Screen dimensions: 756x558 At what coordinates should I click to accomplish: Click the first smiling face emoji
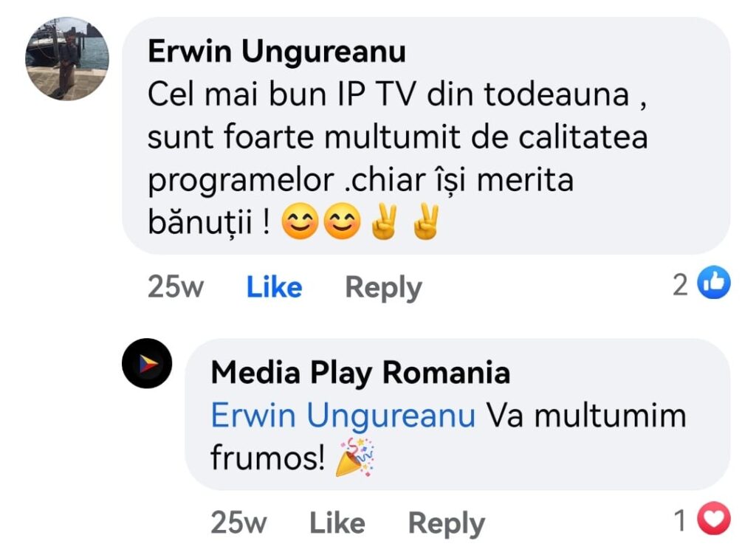(300, 221)
